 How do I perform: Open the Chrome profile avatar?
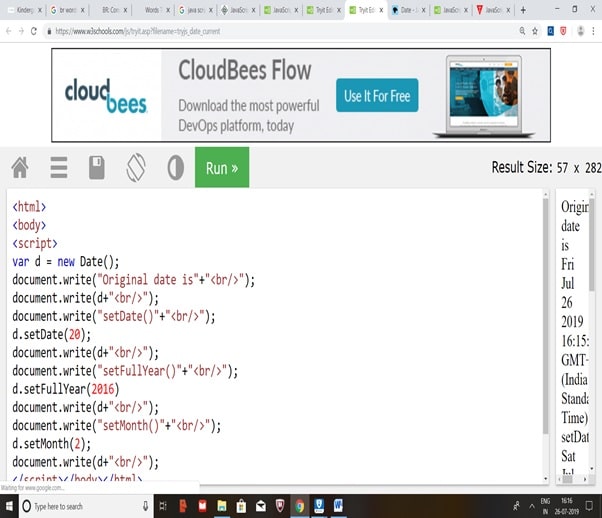click(x=580, y=31)
